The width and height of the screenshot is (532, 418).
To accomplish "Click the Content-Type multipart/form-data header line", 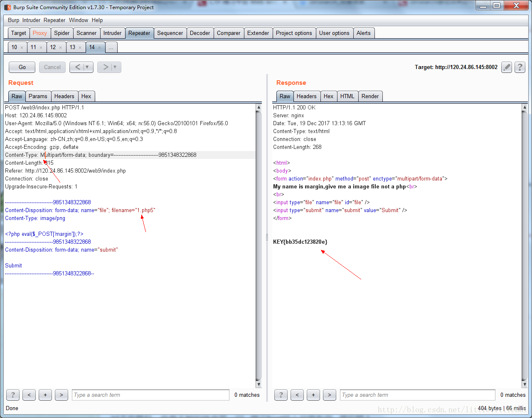I will coord(101,155).
